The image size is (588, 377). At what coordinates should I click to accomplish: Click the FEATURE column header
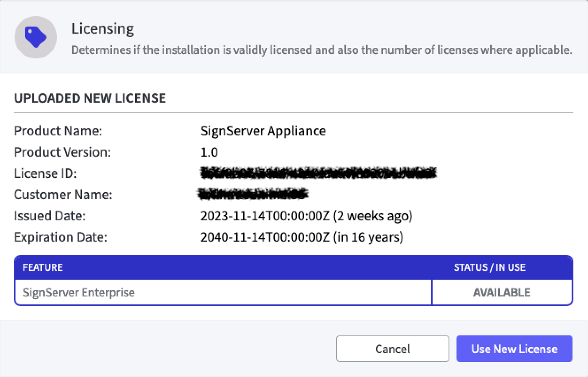43,267
